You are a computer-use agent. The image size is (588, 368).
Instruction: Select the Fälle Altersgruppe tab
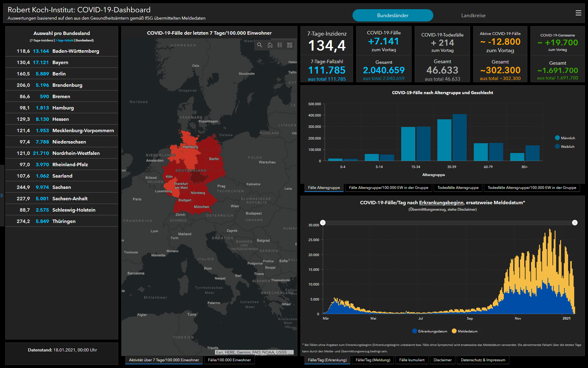point(324,188)
